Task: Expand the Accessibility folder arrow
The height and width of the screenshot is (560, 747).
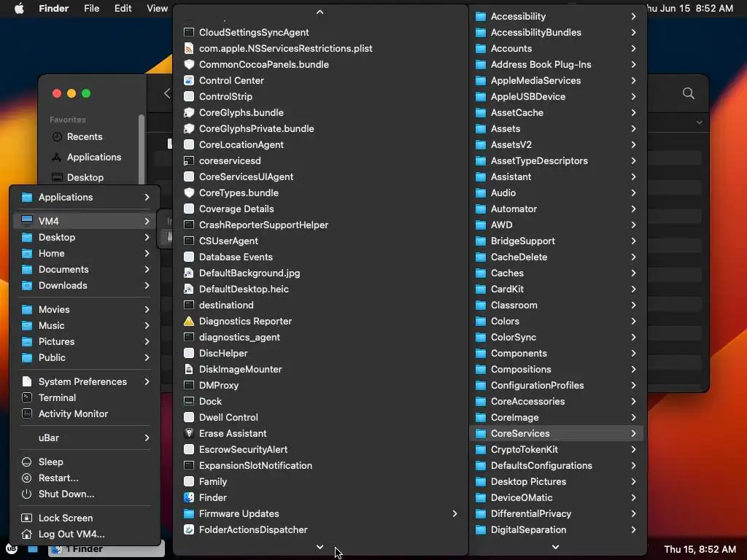Action: [634, 16]
